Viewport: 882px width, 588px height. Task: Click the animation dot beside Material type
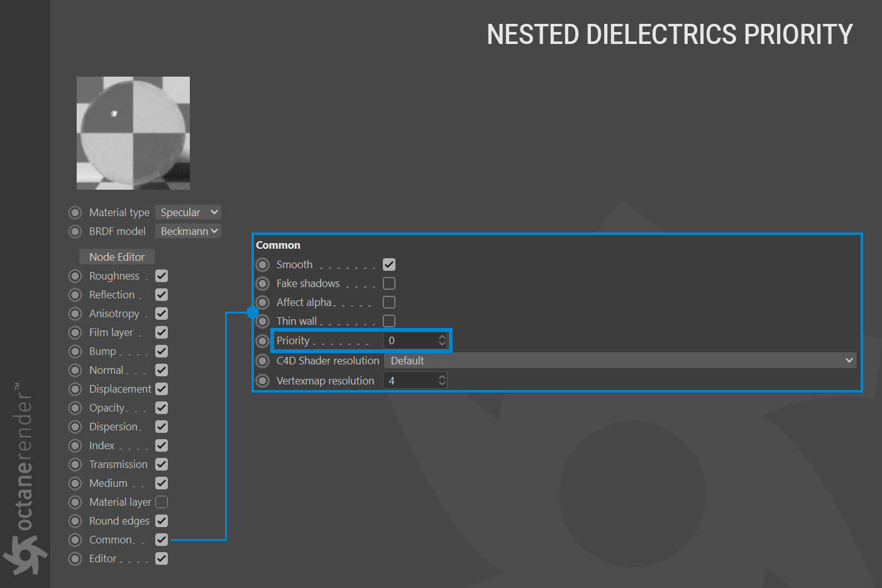[x=75, y=212]
